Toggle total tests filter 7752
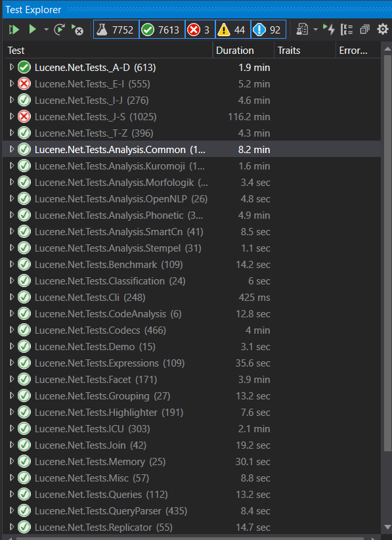Image resolution: width=392 pixels, height=540 pixels. 116,30
